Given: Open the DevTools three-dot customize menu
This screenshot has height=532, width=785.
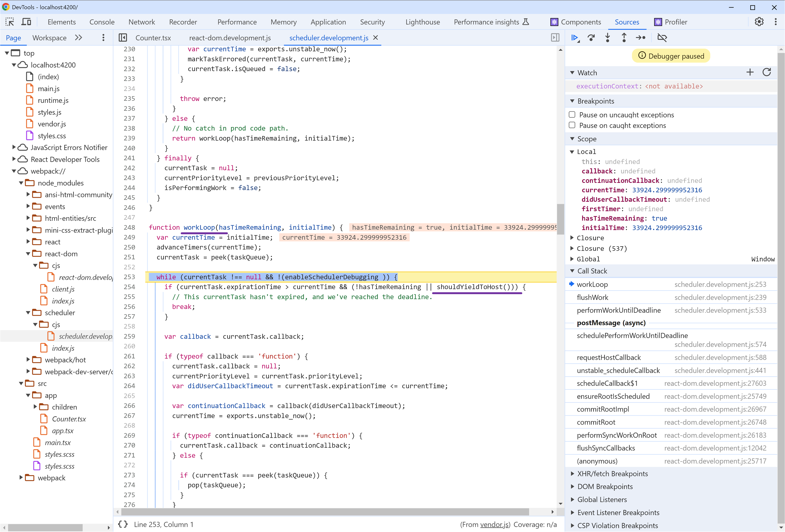Looking at the screenshot, I should [776, 22].
